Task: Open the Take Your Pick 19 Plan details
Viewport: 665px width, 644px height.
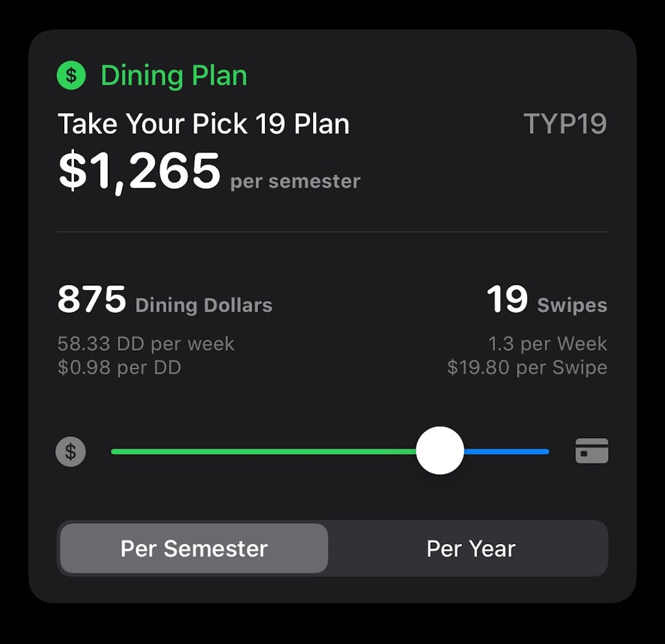Action: click(x=203, y=123)
